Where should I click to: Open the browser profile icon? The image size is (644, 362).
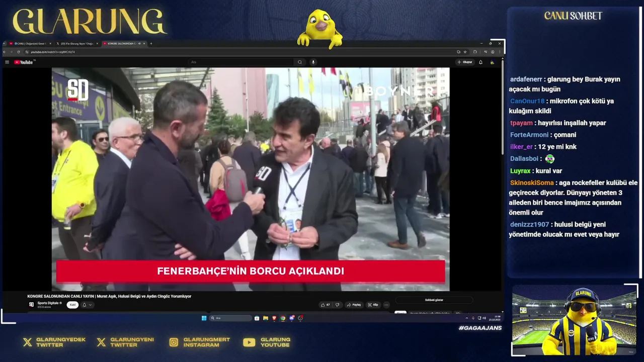point(493,52)
